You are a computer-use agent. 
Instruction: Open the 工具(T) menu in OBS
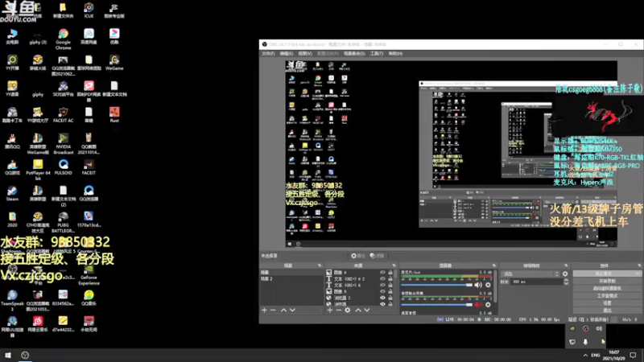click(377, 54)
